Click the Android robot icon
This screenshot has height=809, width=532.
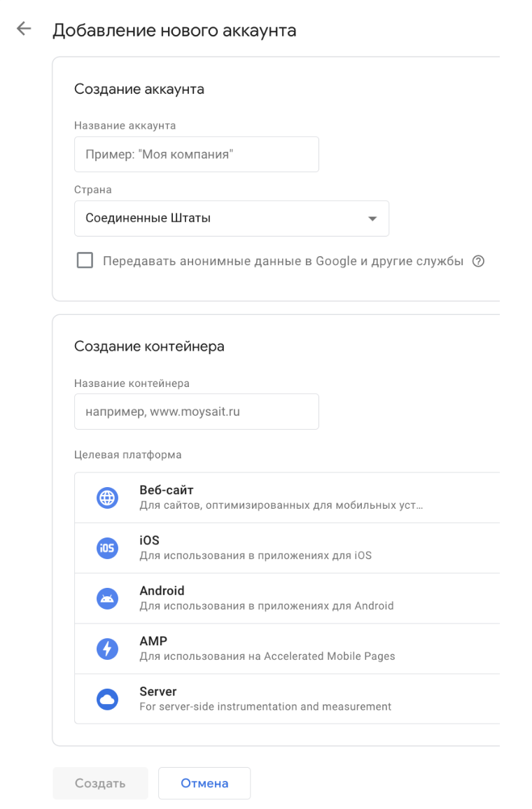point(107,598)
